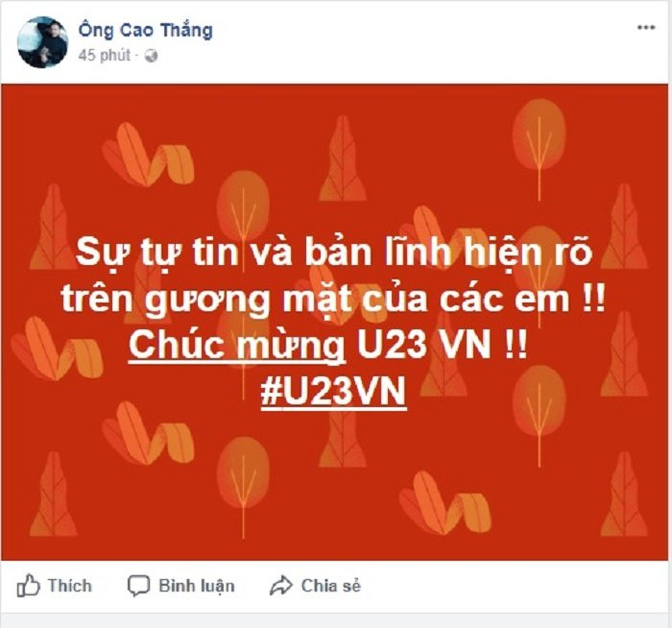This screenshot has height=628, width=672.
Task: Click the trên gương mặt text line
Action: [x=333, y=298]
